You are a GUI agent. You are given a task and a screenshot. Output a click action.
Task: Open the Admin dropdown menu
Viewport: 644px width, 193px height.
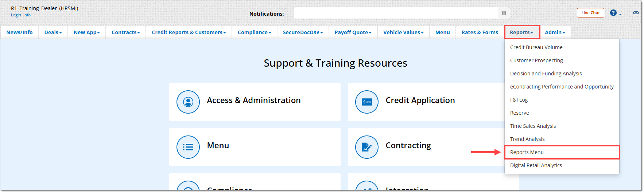(x=555, y=32)
